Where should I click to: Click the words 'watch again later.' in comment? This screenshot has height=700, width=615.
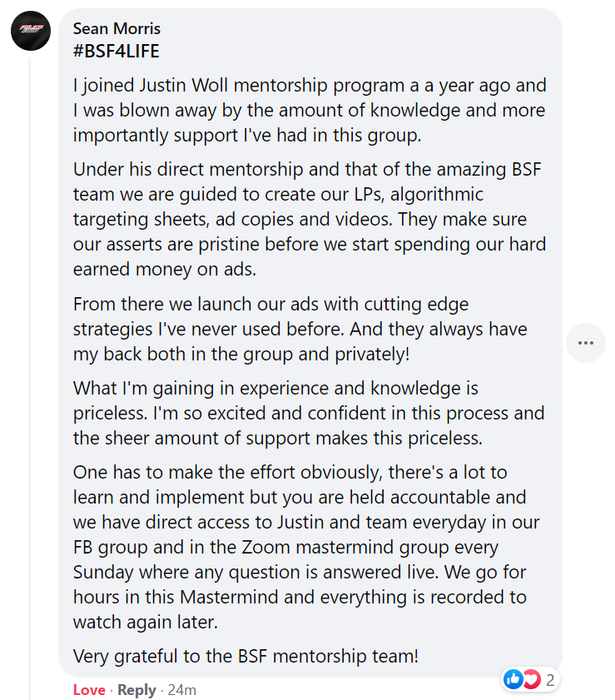[x=146, y=622]
